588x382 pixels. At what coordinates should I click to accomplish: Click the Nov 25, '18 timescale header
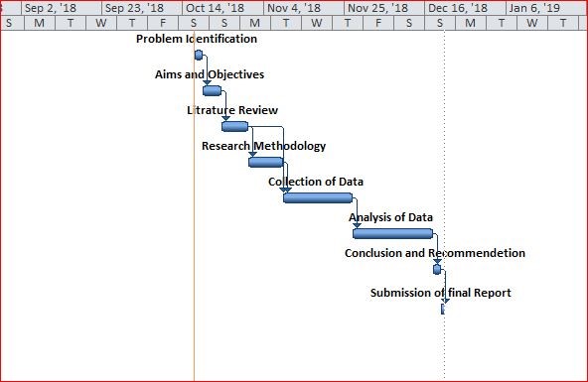click(384, 8)
